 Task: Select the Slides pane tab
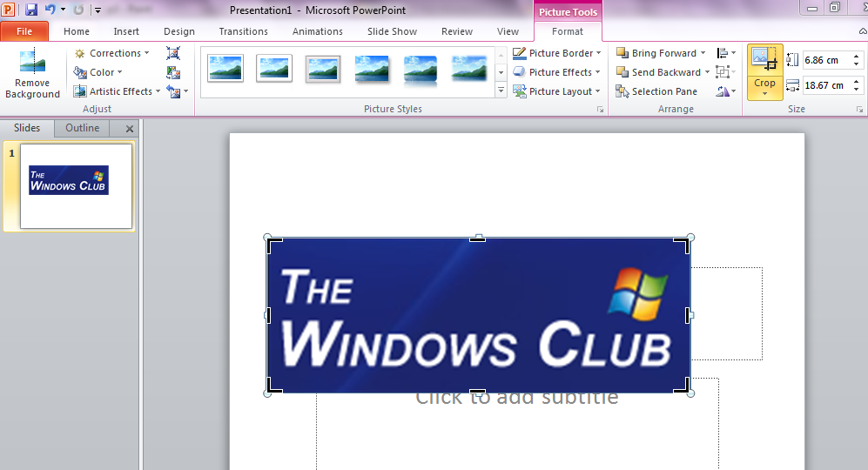[x=27, y=128]
